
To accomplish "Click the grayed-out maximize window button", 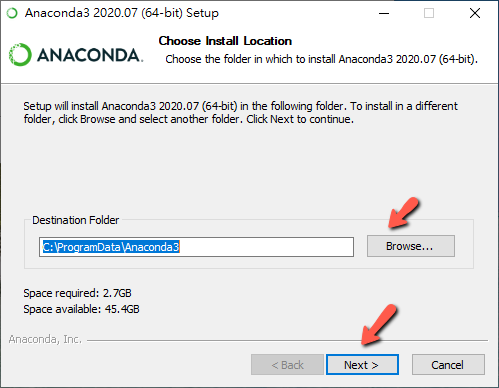I will [x=429, y=13].
